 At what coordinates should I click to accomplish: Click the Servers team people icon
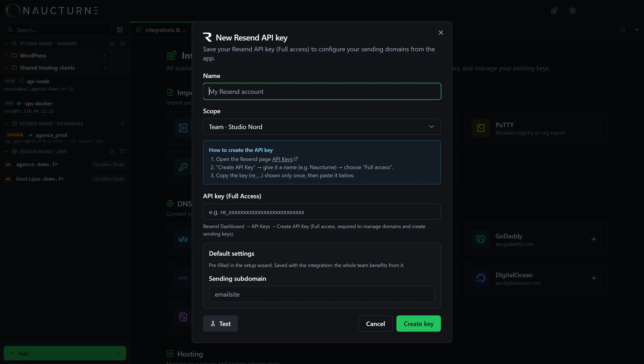14,43
